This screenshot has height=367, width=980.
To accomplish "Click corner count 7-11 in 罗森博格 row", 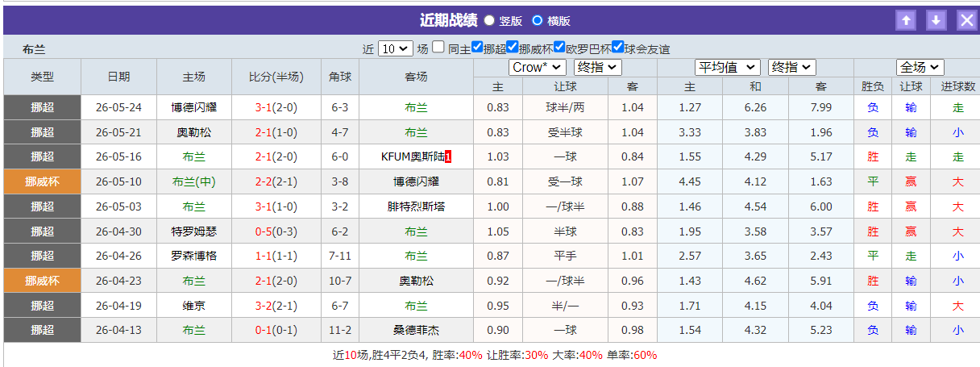I will pyautogui.click(x=340, y=256).
